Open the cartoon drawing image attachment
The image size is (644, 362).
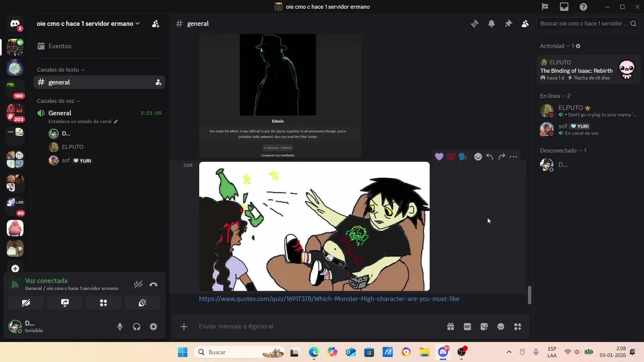pyautogui.click(x=314, y=226)
